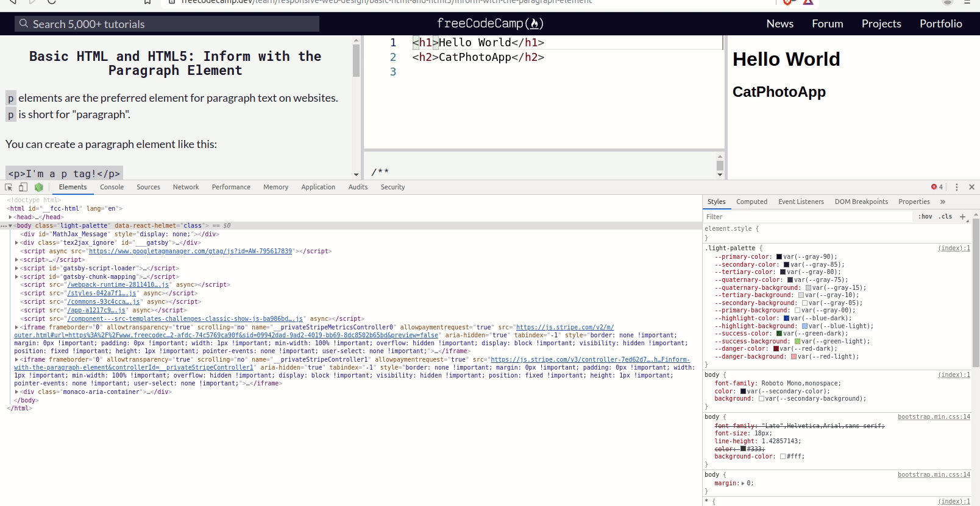The width and height of the screenshot is (980, 506).
Task: Toggle the .cls class editor
Action: pos(945,217)
